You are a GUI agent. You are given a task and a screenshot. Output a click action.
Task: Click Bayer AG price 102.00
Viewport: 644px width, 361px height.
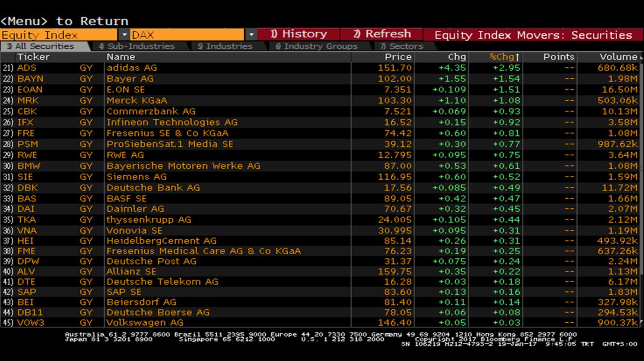[395, 79]
